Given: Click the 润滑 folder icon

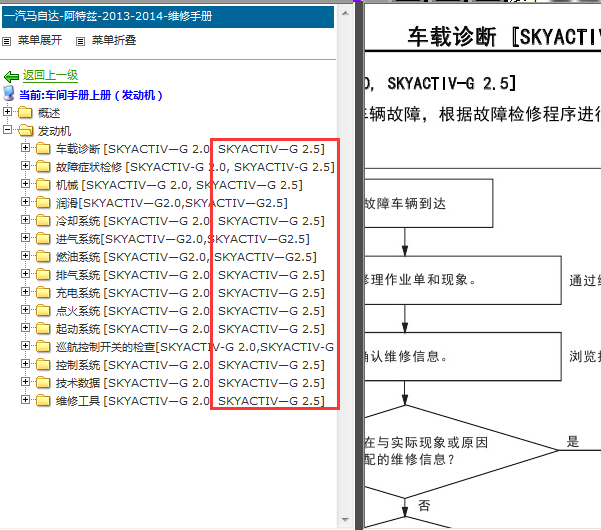Looking at the screenshot, I should [x=43, y=202].
